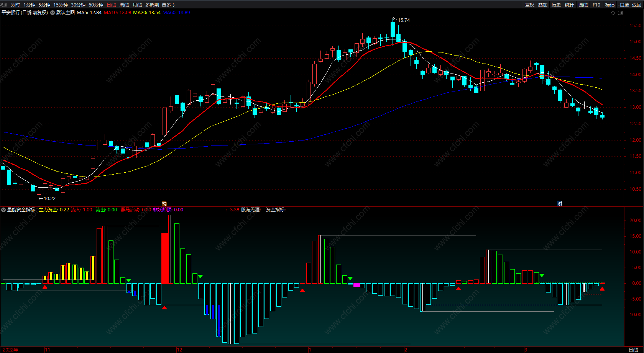Click the MA60: 13.89 value
The width and height of the screenshot is (644, 353).
176,13
